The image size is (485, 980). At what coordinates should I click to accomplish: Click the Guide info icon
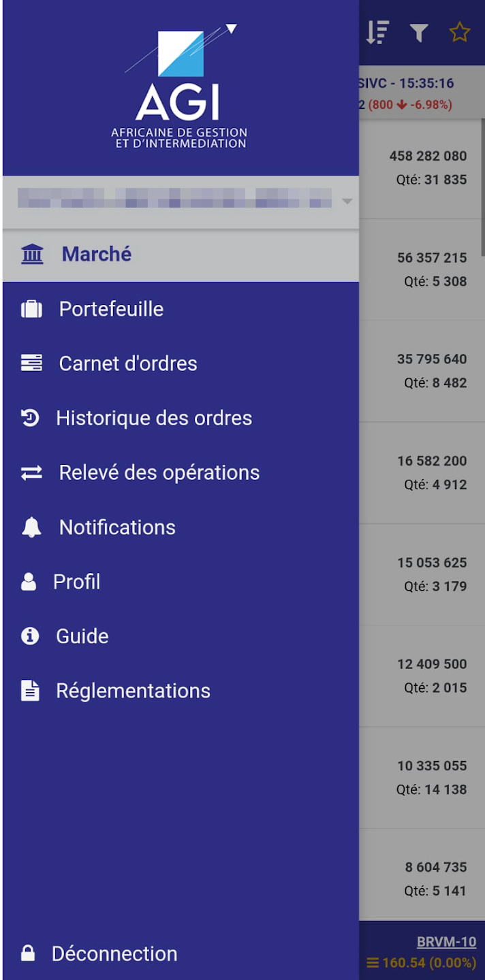[30, 636]
